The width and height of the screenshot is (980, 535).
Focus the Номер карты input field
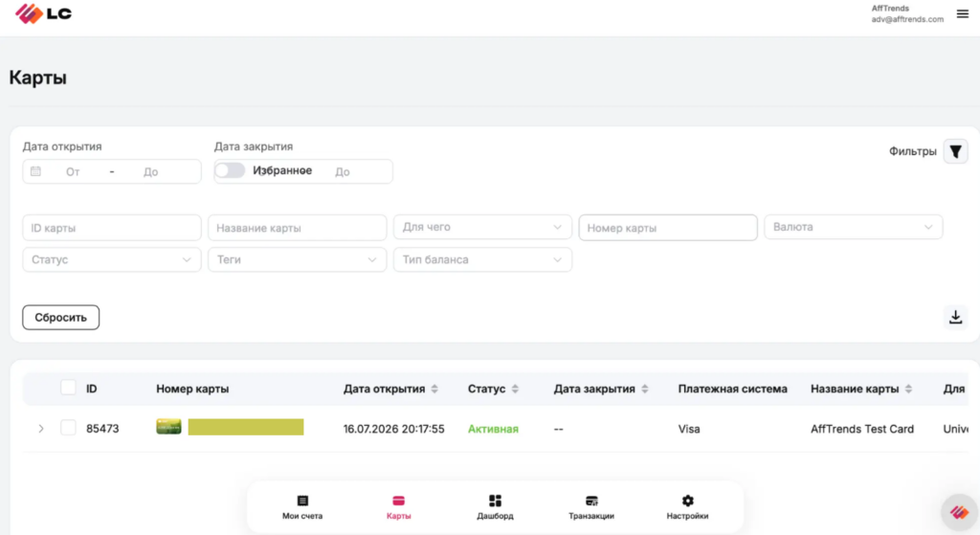(668, 228)
